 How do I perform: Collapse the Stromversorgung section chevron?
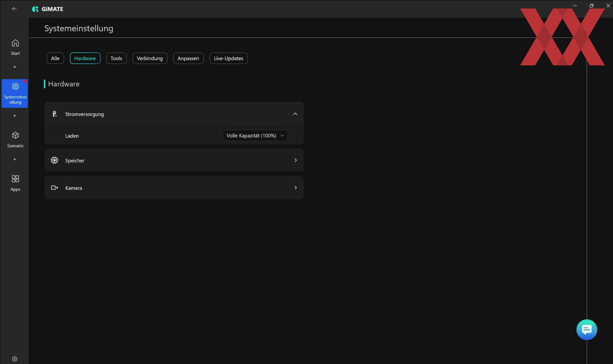[295, 114]
